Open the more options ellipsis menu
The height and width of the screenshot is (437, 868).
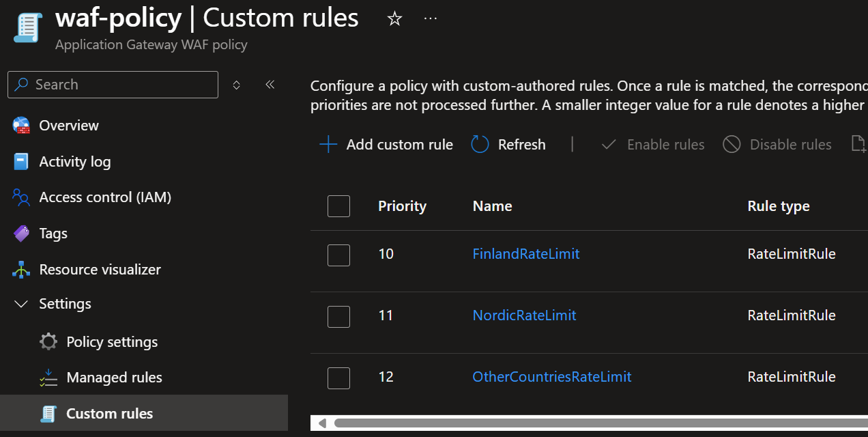[x=431, y=18]
